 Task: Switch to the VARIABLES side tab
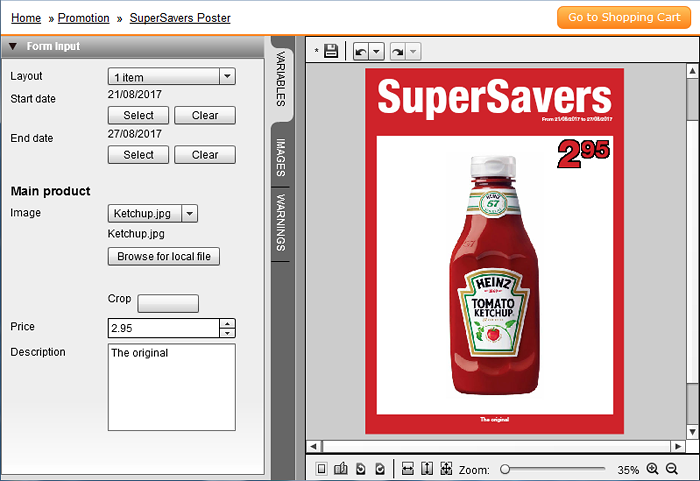pyautogui.click(x=281, y=79)
